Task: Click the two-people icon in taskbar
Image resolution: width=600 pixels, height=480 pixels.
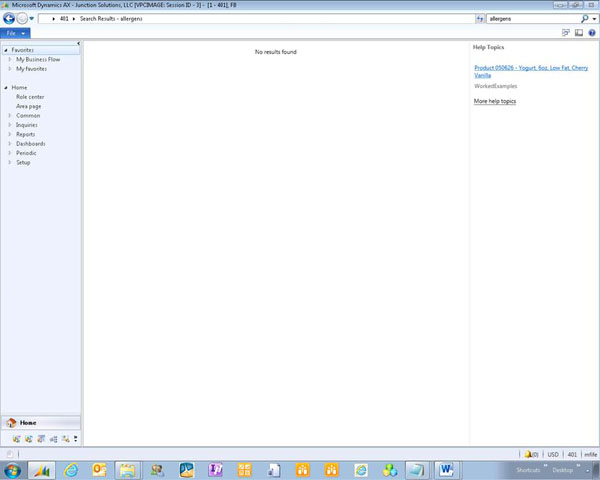Action: (x=157, y=470)
